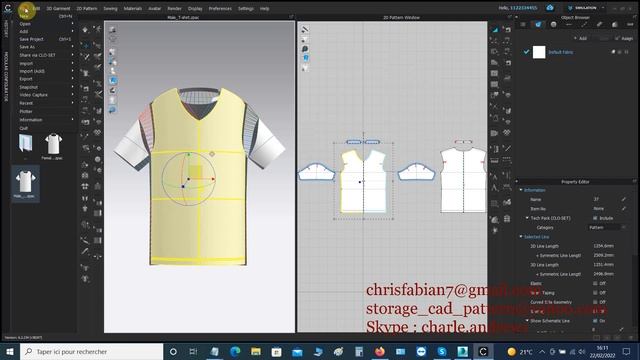Screen dimensions: 640x360
Task: Click the highlighted blue display icon in 3D viewport
Action: 113,80
